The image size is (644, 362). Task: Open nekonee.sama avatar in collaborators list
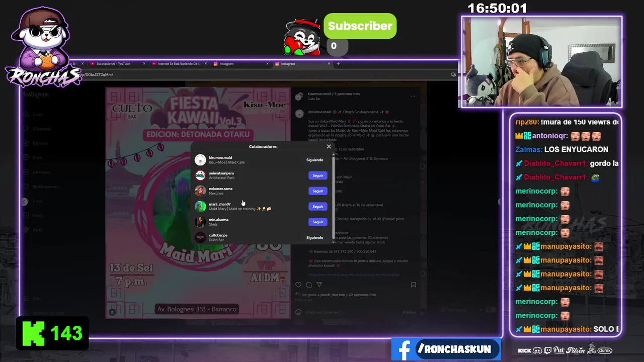[x=200, y=191]
